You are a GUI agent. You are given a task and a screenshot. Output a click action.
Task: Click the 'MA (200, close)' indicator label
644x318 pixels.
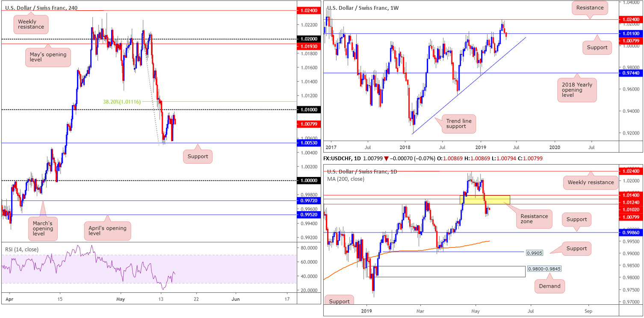[346, 179]
